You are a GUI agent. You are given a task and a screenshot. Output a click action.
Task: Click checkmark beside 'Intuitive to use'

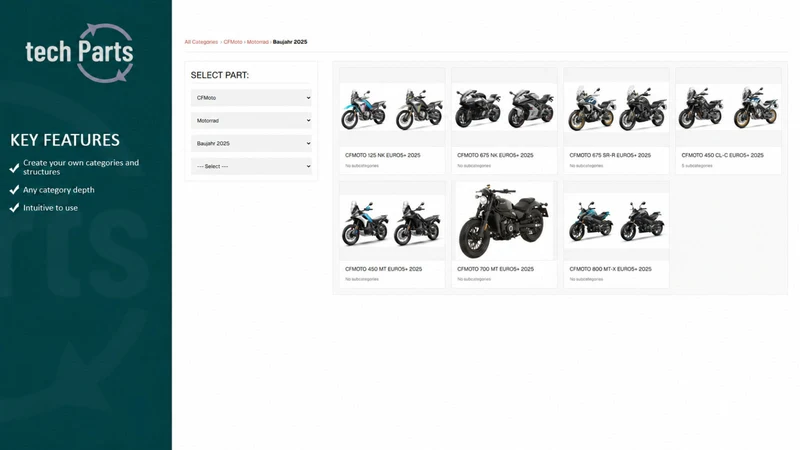tap(14, 208)
